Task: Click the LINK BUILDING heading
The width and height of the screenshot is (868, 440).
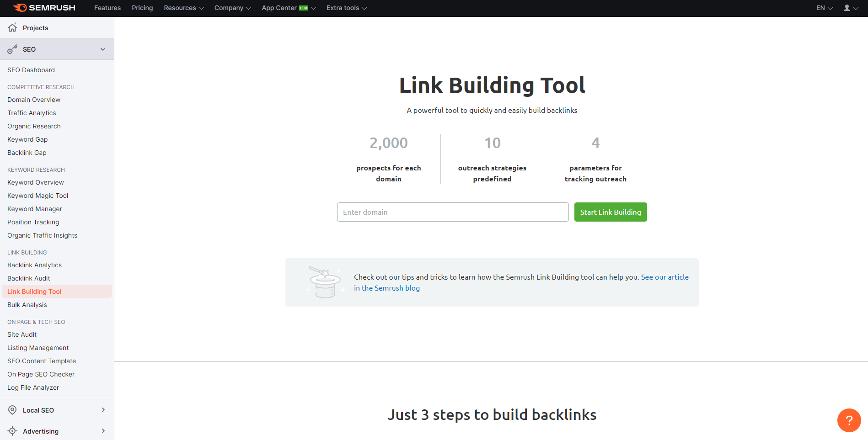Action: coord(27,252)
